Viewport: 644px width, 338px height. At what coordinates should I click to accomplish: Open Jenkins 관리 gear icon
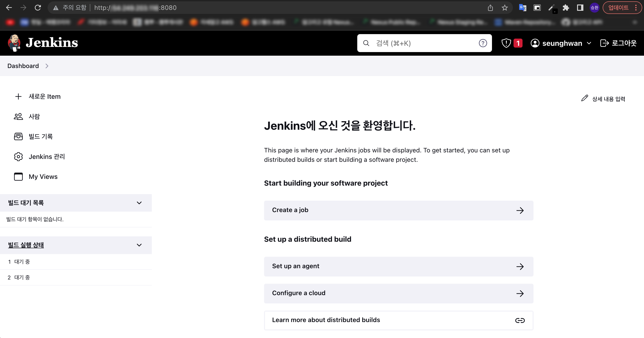18,157
